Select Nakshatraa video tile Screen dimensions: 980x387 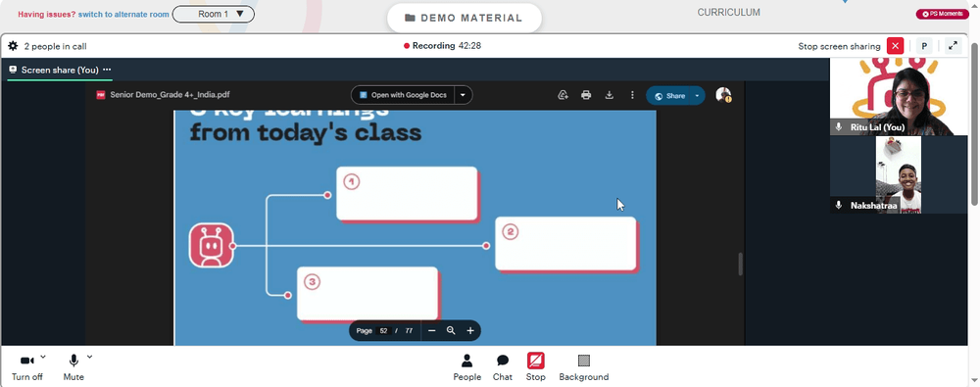point(898,174)
